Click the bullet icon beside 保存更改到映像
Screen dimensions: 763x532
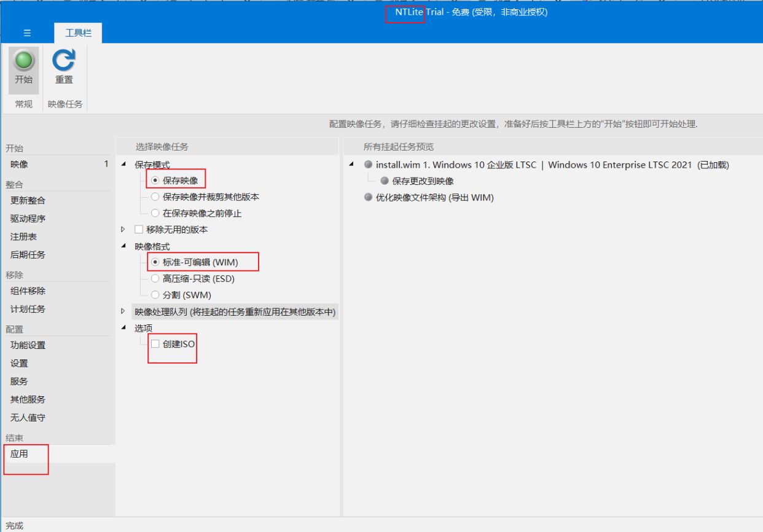click(x=385, y=181)
